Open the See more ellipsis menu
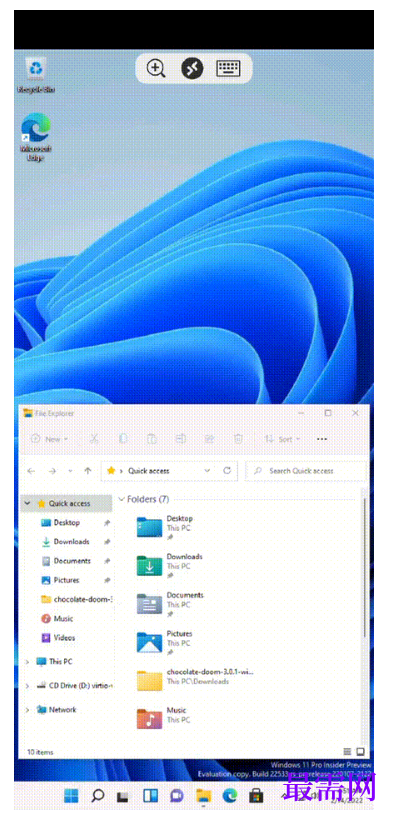 click(x=322, y=439)
